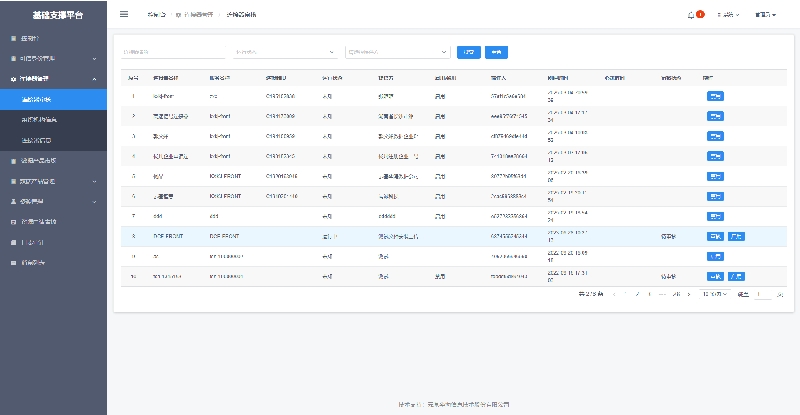Click the gear icon of the expanded sidebar section
800x415 pixels.
(x=13, y=77)
